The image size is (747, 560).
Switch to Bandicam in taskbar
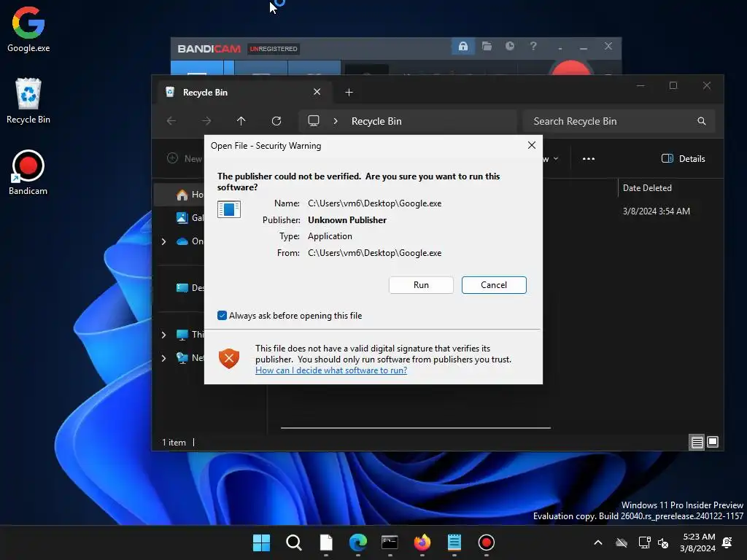pos(486,542)
